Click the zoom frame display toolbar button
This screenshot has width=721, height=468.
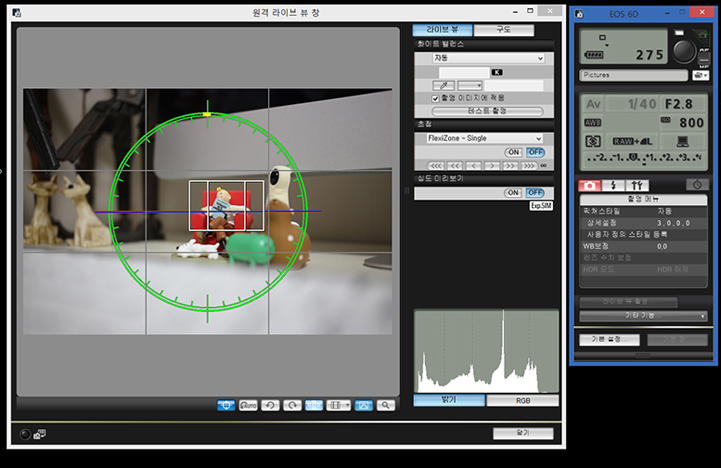[x=314, y=405]
